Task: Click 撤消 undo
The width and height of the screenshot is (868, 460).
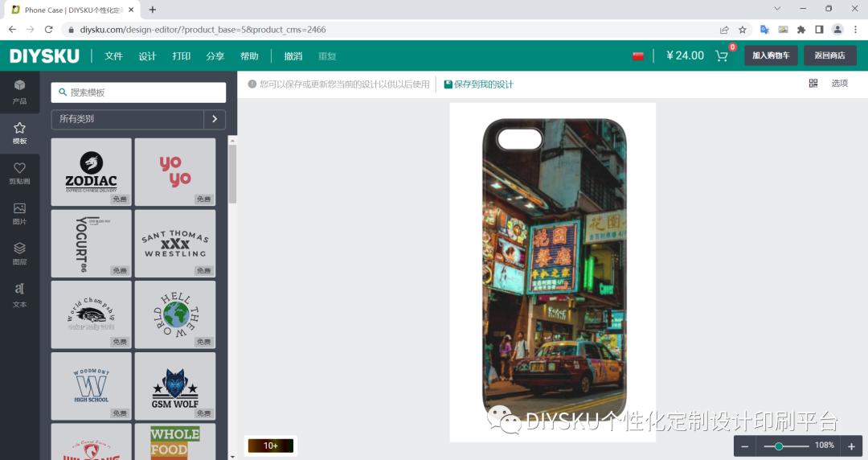Action: pos(293,56)
